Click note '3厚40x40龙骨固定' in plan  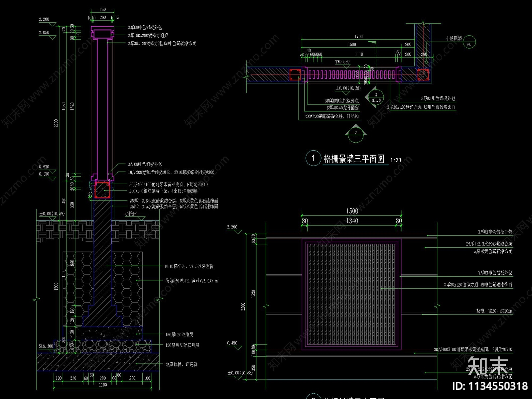[342, 108]
